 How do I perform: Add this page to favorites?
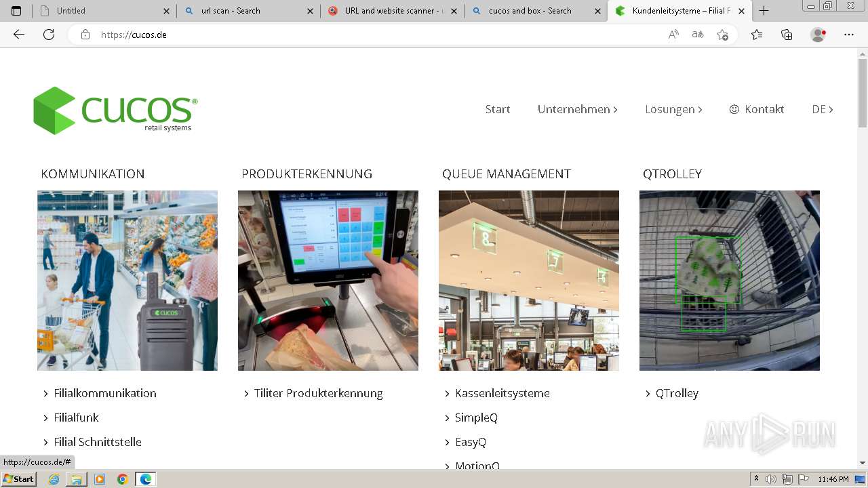(x=722, y=35)
